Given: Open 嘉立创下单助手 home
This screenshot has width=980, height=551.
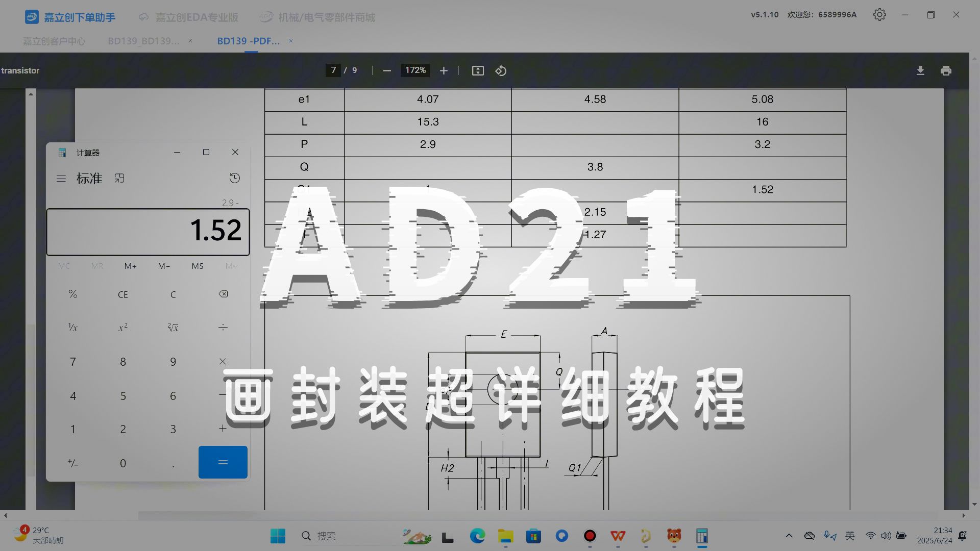Looking at the screenshot, I should click(70, 17).
